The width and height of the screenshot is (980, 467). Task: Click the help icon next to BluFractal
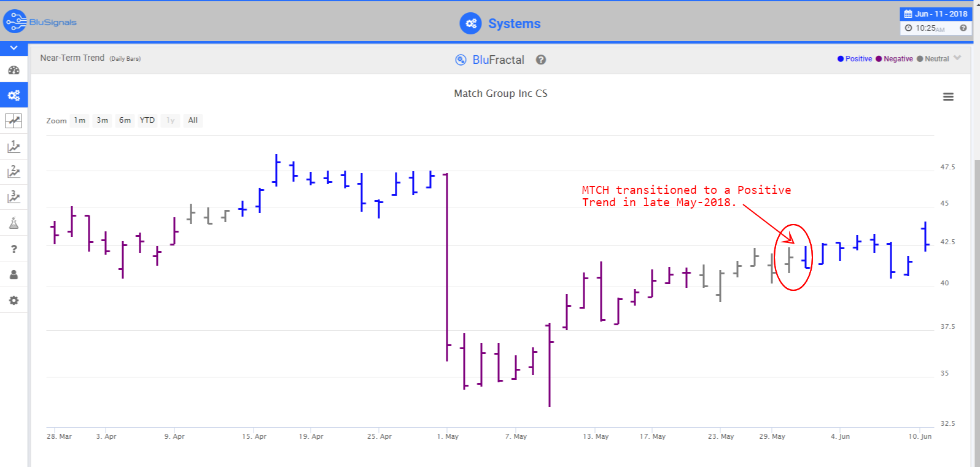tap(540, 60)
